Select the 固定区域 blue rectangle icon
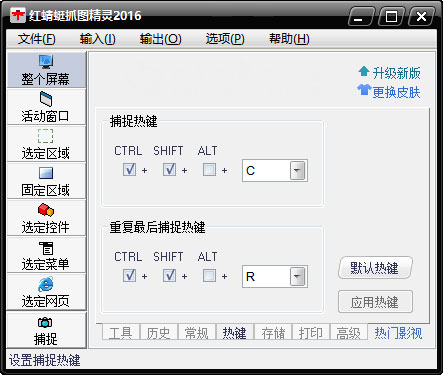 [x=46, y=173]
